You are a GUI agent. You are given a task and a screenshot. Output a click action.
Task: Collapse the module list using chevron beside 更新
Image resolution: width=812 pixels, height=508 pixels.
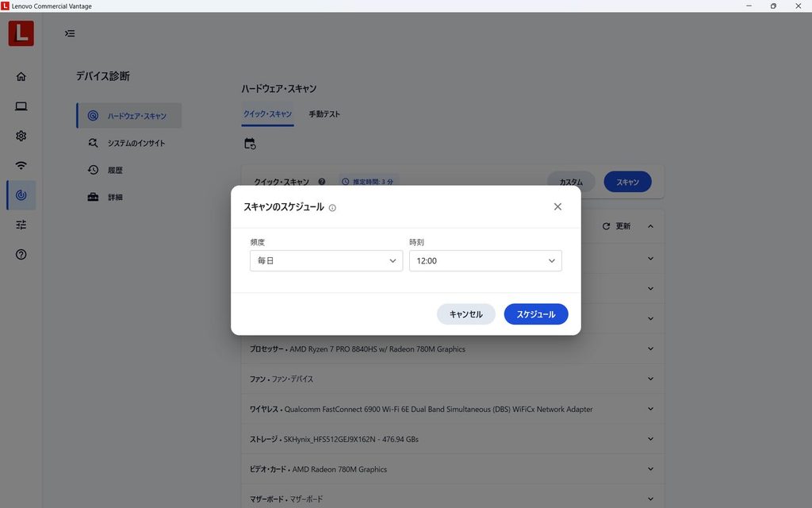point(650,226)
